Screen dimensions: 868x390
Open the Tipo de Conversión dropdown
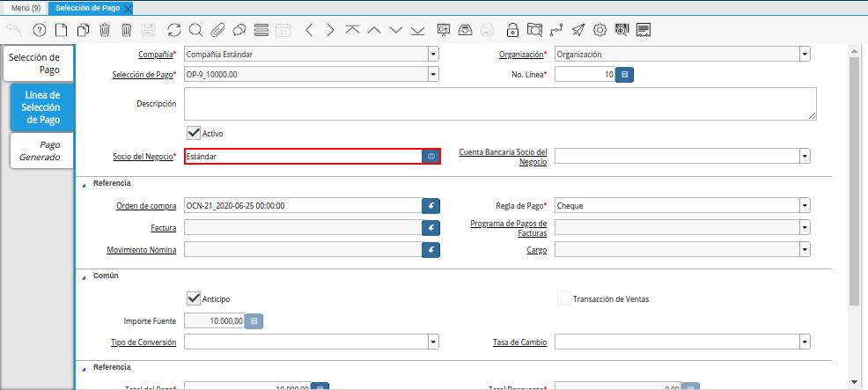(x=433, y=342)
